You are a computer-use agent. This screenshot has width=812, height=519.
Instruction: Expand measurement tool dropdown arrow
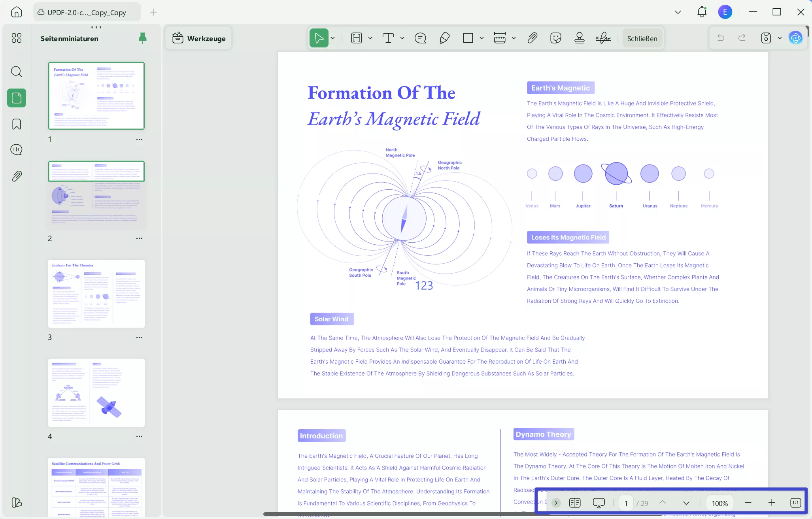[514, 38]
